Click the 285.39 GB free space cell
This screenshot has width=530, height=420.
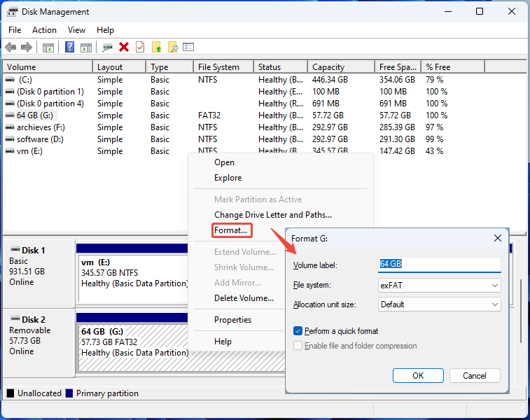[x=397, y=127]
